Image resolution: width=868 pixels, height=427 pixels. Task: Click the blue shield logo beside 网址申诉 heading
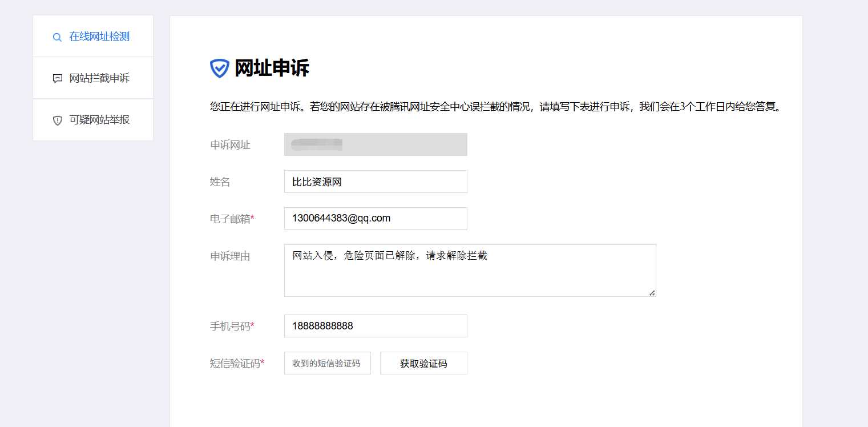(219, 68)
